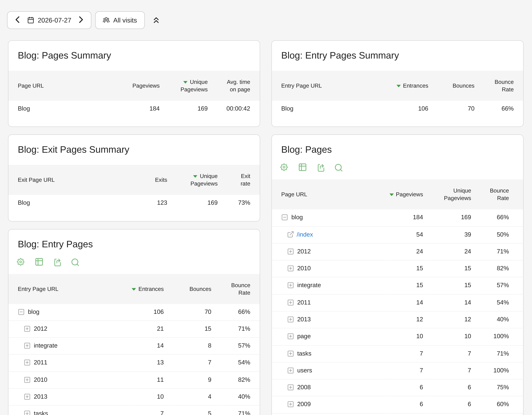Sort Blog: Pages Summary by Pageviews column
This screenshot has height=415, width=532.
pyautogui.click(x=146, y=86)
